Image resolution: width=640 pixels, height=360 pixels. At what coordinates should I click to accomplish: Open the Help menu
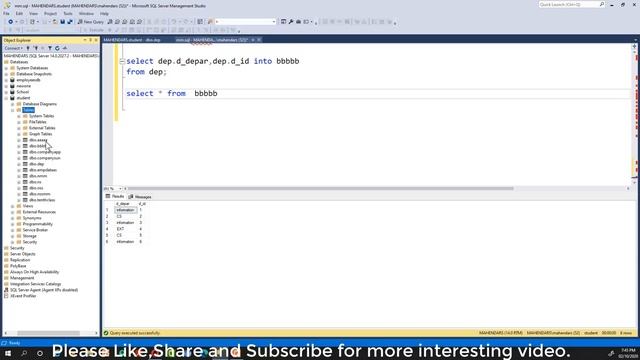point(104,13)
